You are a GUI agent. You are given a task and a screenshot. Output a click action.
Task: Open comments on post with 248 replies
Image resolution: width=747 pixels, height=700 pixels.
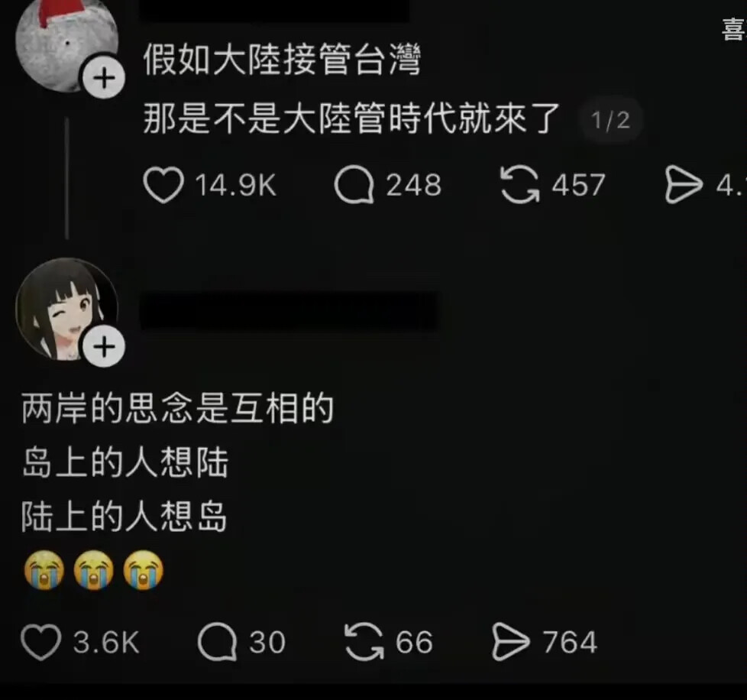(x=354, y=185)
